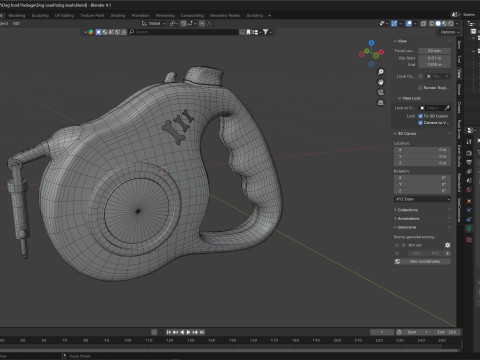Screen dimensions: 480x360
Task: Toggle X-ray mode
Action: click(423, 24)
